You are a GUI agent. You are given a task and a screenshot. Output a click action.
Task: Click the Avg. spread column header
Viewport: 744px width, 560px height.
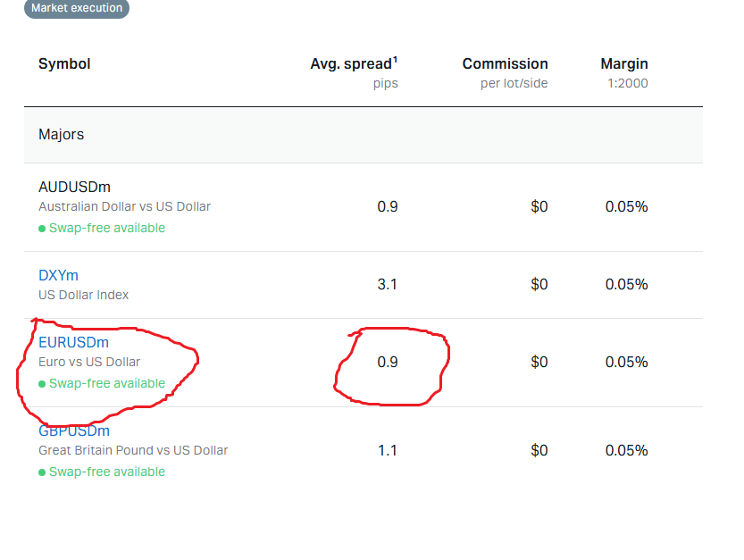tap(351, 64)
